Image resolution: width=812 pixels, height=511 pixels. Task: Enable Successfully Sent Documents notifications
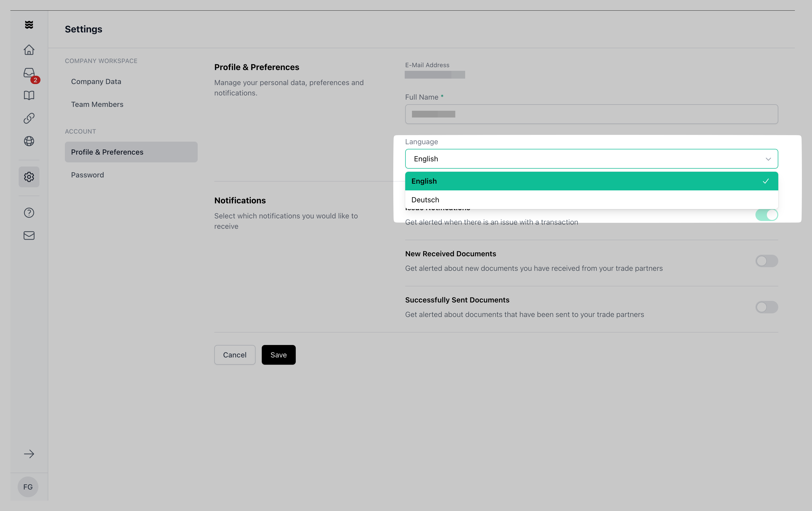point(767,307)
